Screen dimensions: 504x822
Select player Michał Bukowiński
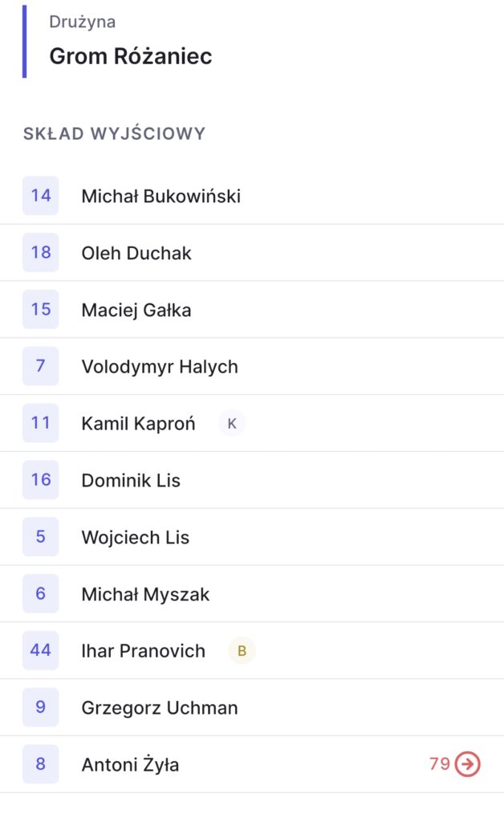pos(161,196)
